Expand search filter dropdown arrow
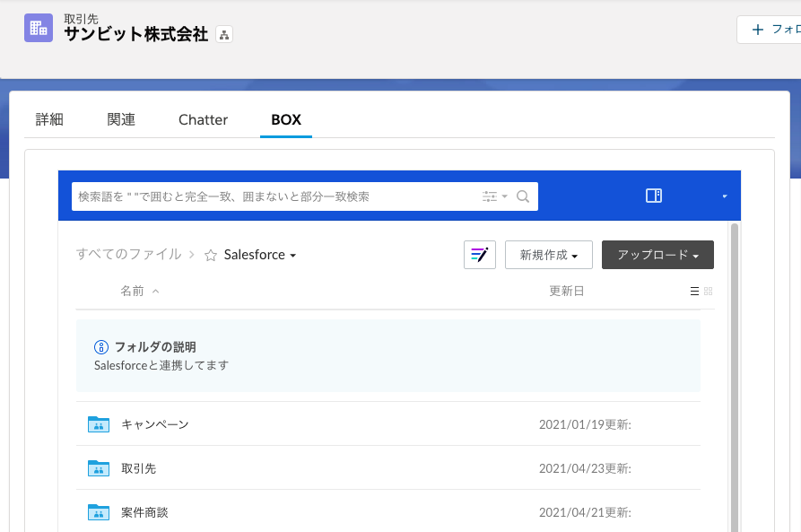 click(x=505, y=196)
